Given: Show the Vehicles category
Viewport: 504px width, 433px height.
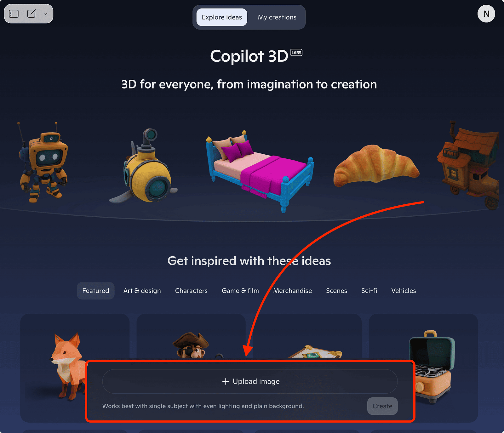Looking at the screenshot, I should click(404, 291).
